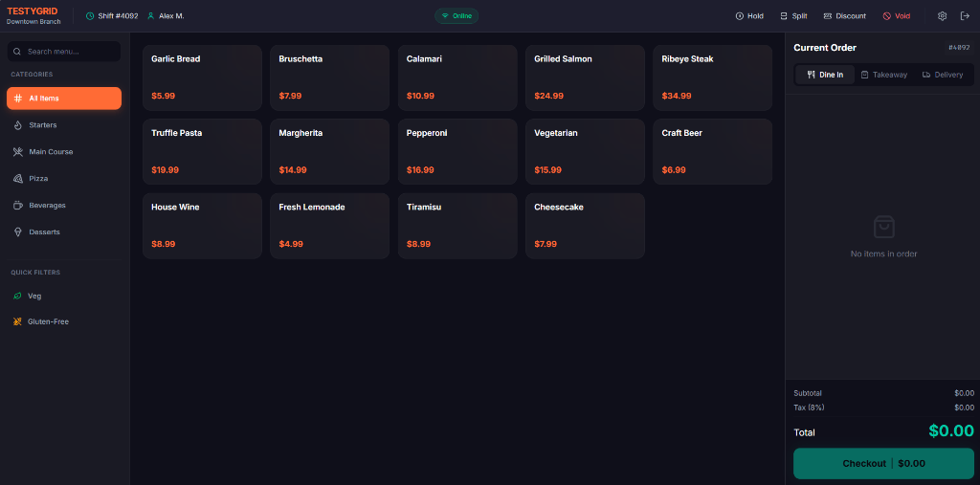The image size is (980, 485).
Task: Select the Pizza category
Action: click(64, 179)
